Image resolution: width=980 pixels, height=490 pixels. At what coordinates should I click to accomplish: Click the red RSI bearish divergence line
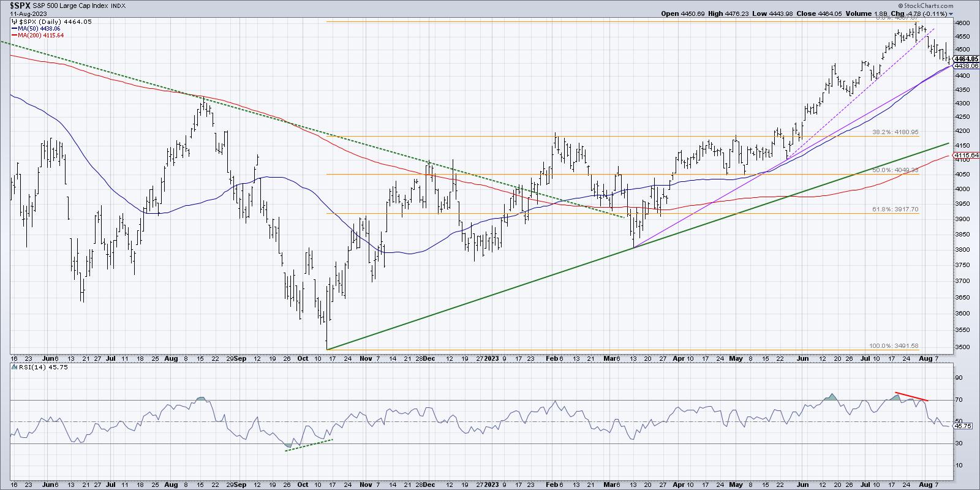pos(911,396)
